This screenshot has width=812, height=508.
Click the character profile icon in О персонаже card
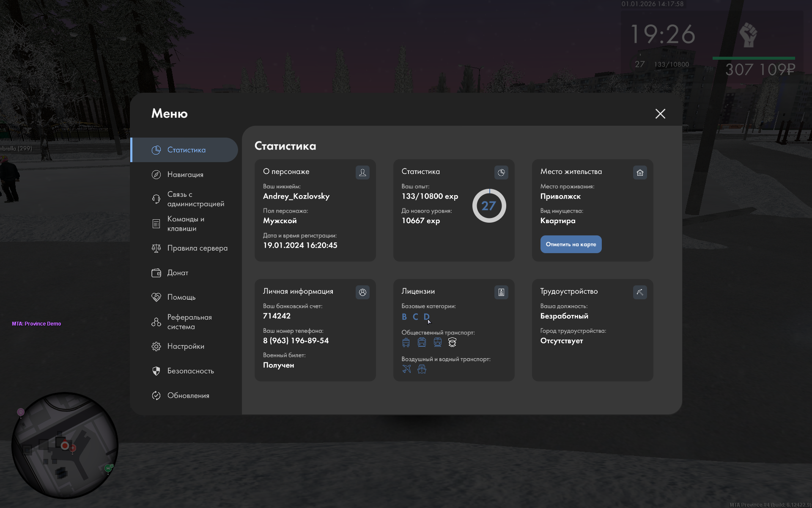362,172
